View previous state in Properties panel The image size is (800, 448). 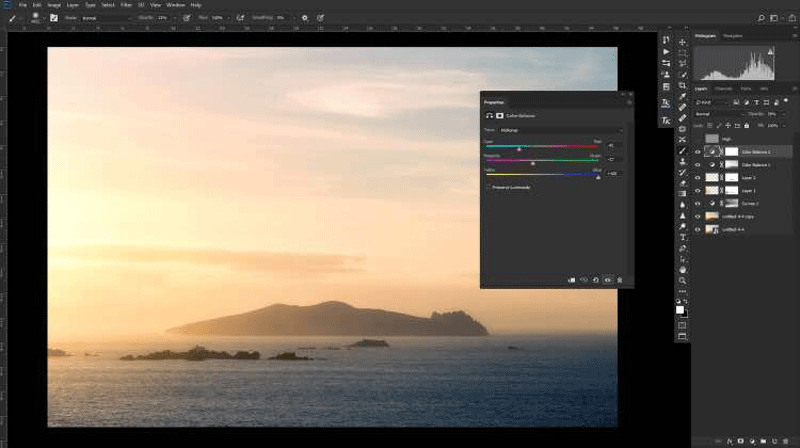(x=584, y=280)
